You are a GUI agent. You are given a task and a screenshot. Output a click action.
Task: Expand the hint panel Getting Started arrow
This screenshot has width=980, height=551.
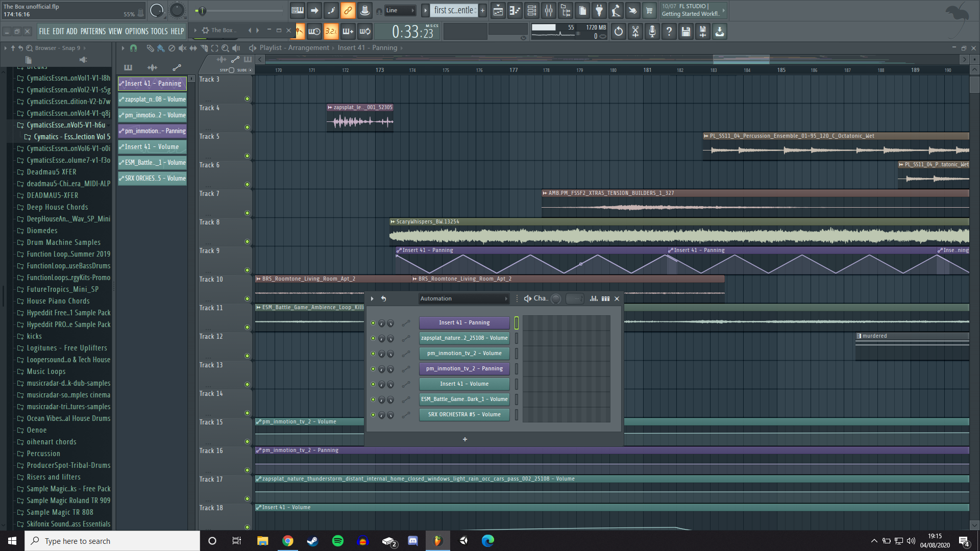723,10
